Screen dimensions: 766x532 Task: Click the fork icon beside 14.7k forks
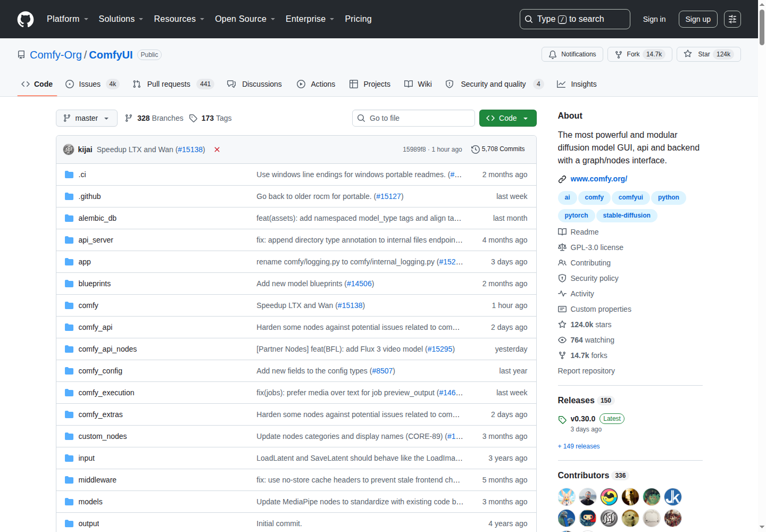point(562,355)
